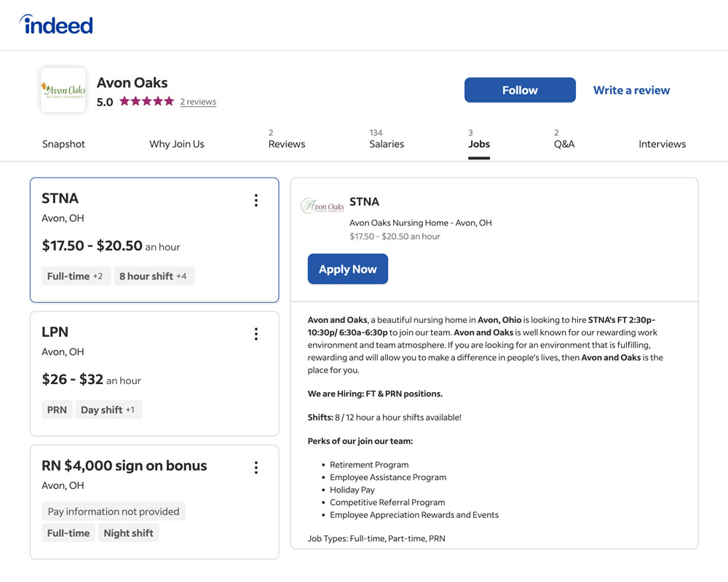Screen dimensions: 728x582
Task: Open the 2 reviews link
Action: [x=198, y=102]
